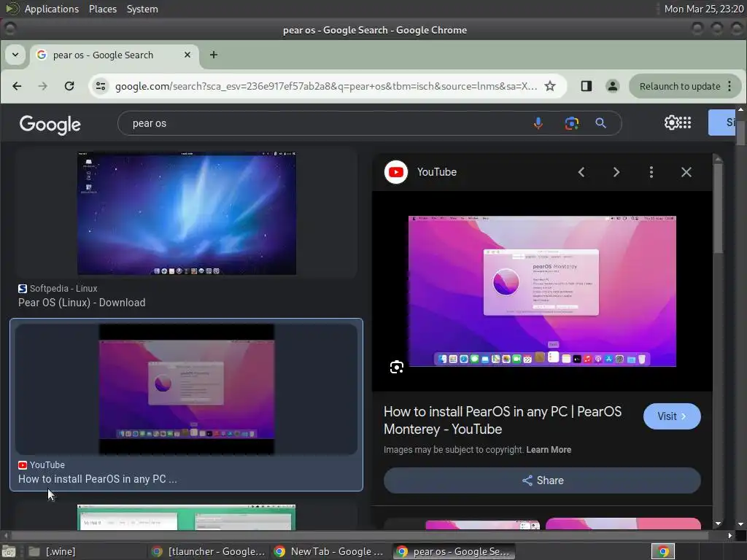This screenshot has height=560, width=747.
Task: Visit the YouTube video page
Action: [672, 416]
